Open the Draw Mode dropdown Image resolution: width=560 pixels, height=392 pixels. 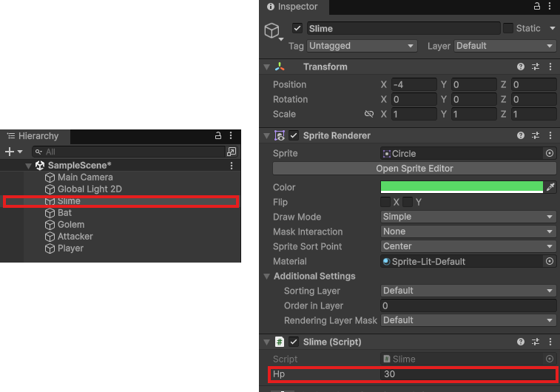468,217
